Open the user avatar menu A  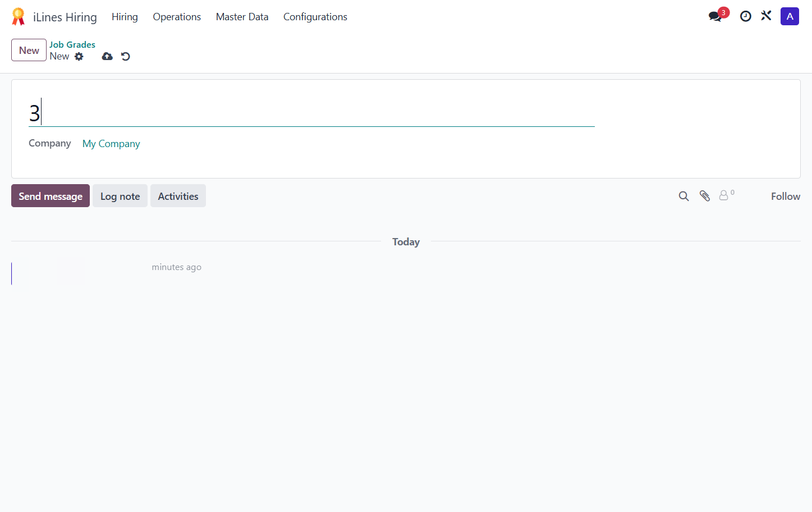[790, 16]
